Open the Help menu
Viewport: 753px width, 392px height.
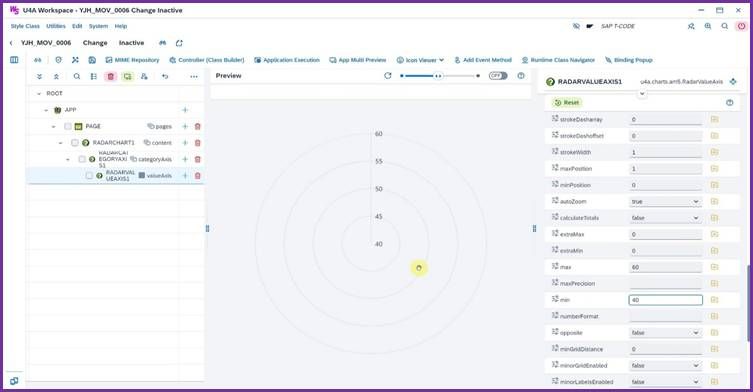[121, 26]
